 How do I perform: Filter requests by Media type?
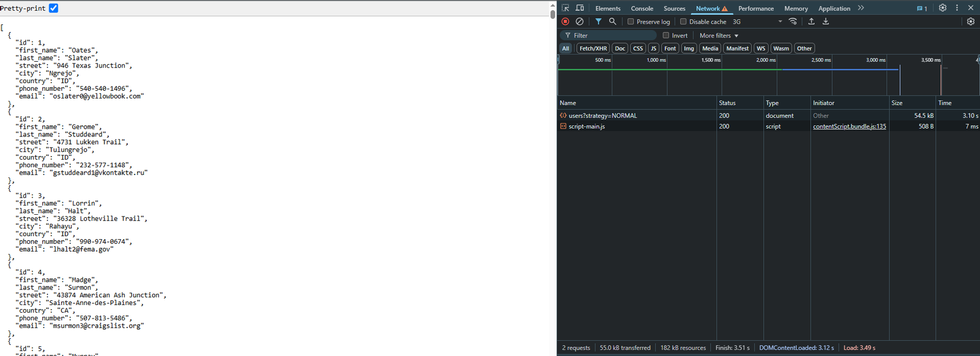click(x=710, y=48)
